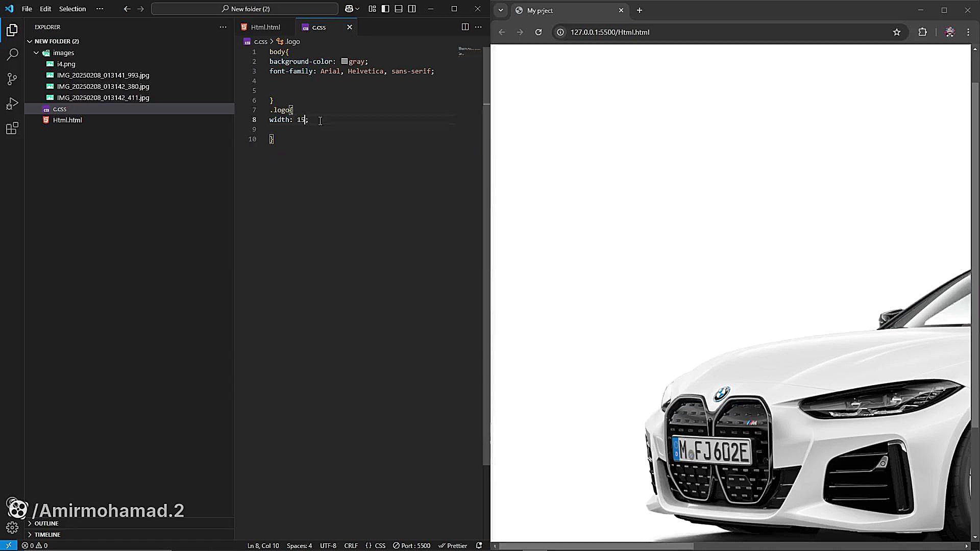Show hidden menu bar items

[100, 9]
